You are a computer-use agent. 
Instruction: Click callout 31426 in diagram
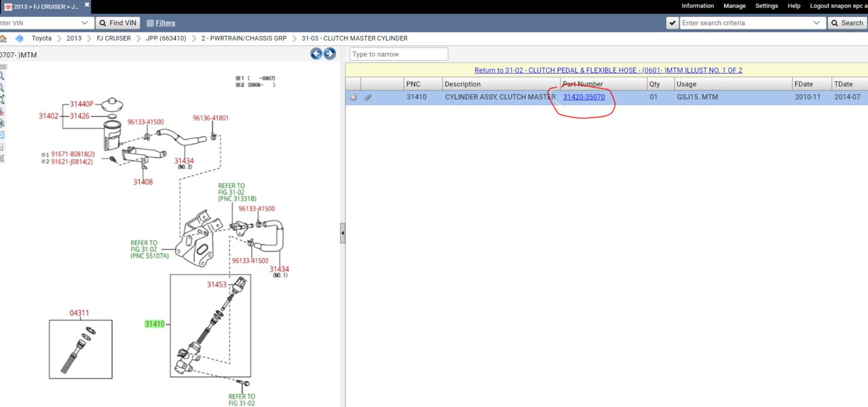(x=81, y=116)
